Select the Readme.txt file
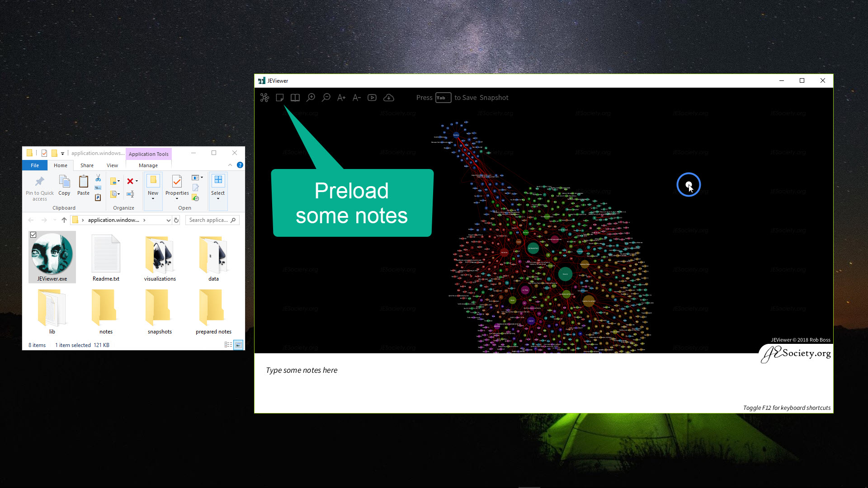The width and height of the screenshot is (868, 488). [x=106, y=258]
